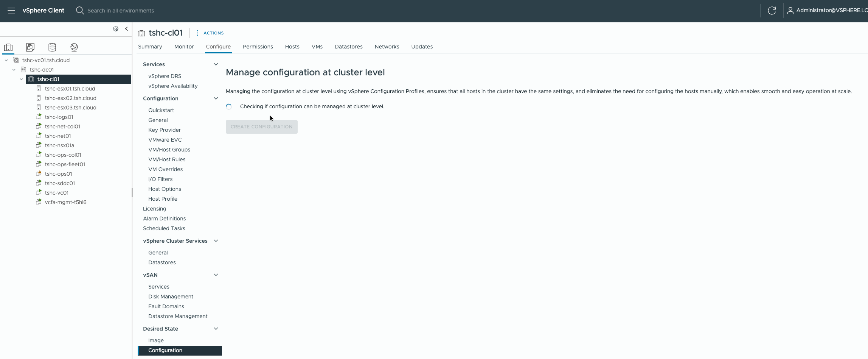Click the refresh icon in header
Viewport: 868px width, 359px height.
772,11
